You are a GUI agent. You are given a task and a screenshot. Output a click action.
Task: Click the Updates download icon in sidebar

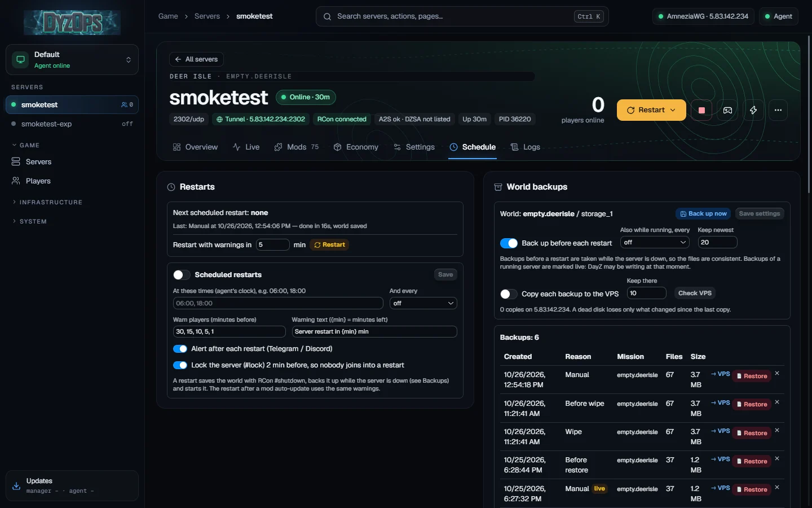(x=16, y=485)
